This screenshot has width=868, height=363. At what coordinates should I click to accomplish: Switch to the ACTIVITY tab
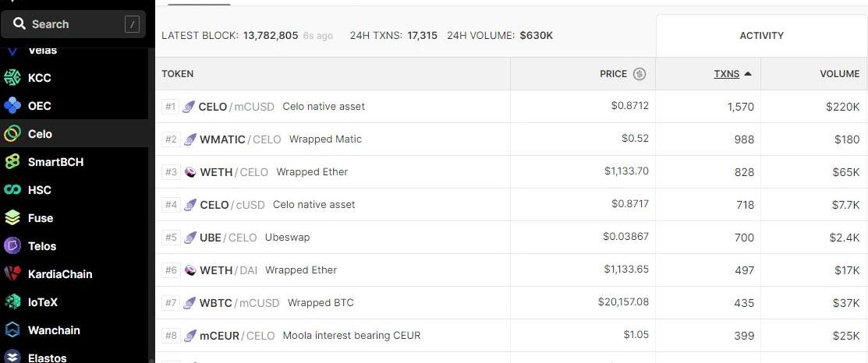pyautogui.click(x=762, y=35)
